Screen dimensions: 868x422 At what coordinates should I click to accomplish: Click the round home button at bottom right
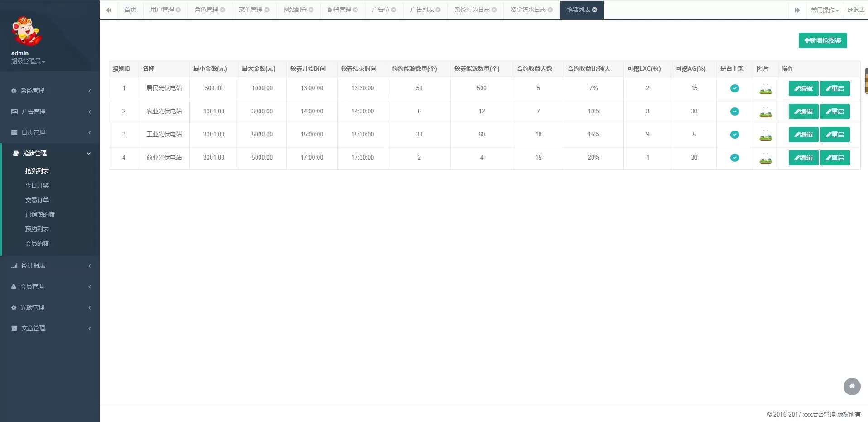[x=852, y=387]
